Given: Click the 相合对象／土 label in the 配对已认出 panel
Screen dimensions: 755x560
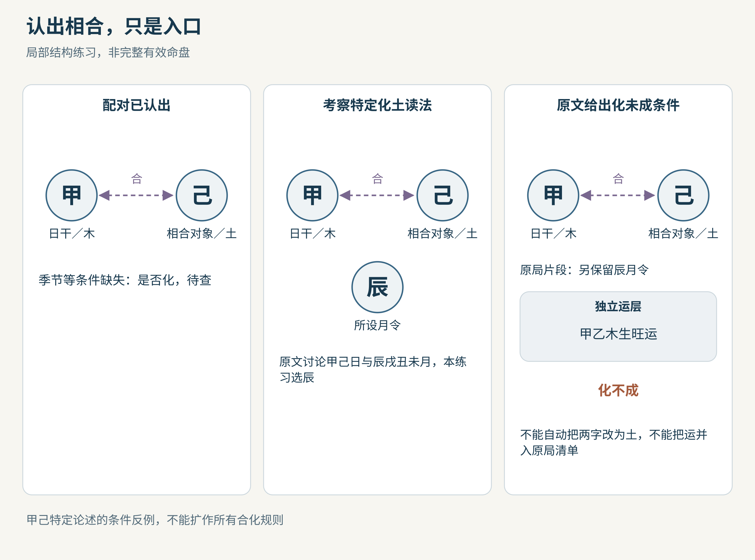Looking at the screenshot, I should click(x=201, y=233).
